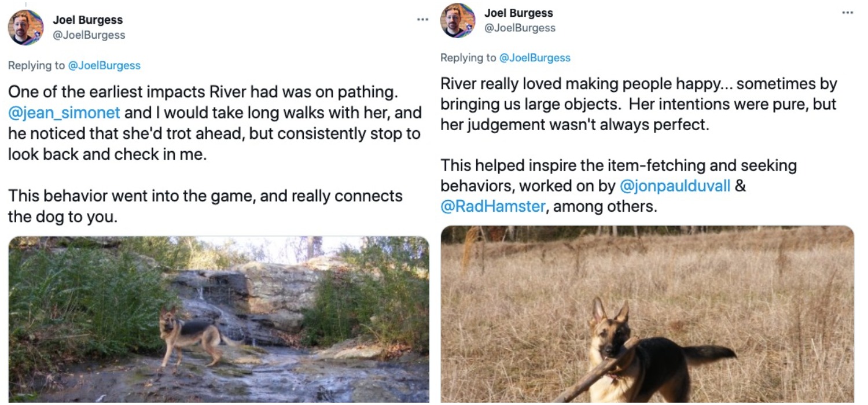Open the more options menu on the left tweet

point(422,20)
